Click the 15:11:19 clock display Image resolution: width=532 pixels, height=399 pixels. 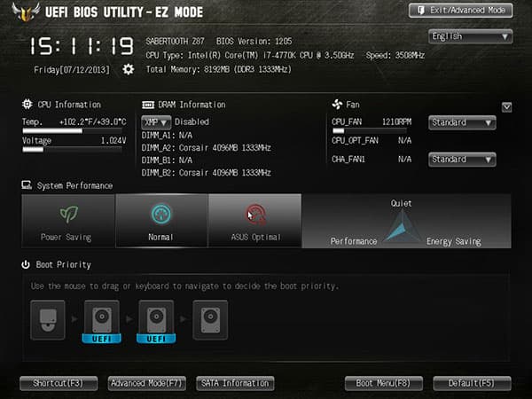(82, 46)
